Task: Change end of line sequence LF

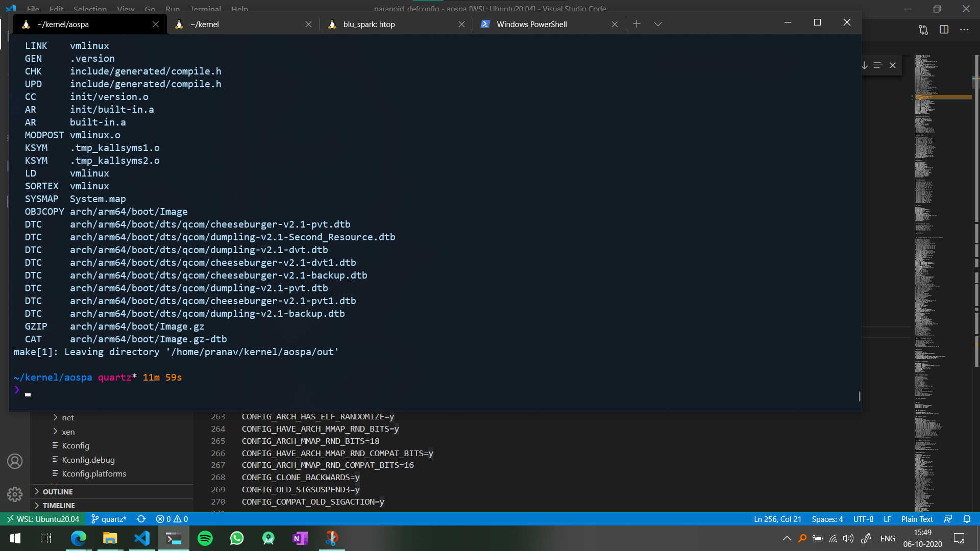Action: pos(887,519)
